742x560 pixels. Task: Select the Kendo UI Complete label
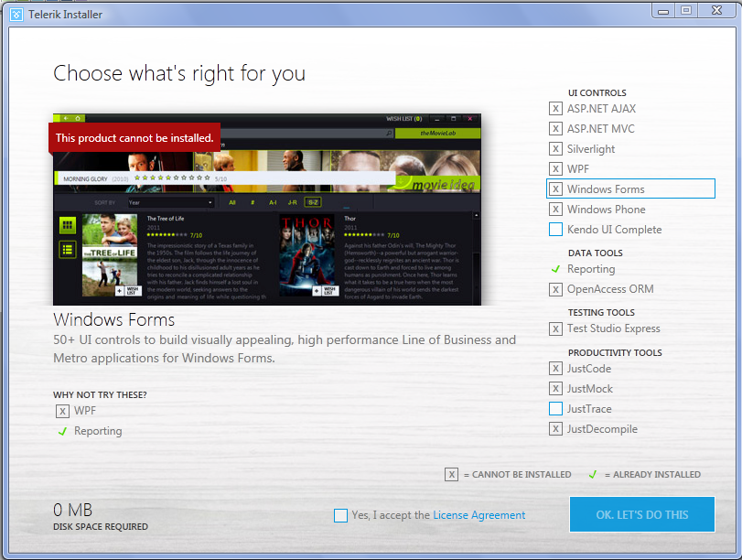click(x=614, y=230)
